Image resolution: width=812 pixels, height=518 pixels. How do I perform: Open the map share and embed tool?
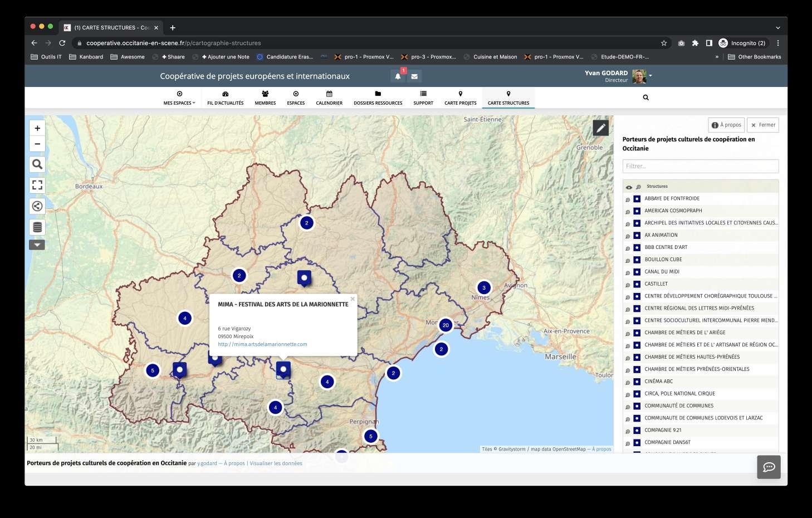[x=37, y=206]
